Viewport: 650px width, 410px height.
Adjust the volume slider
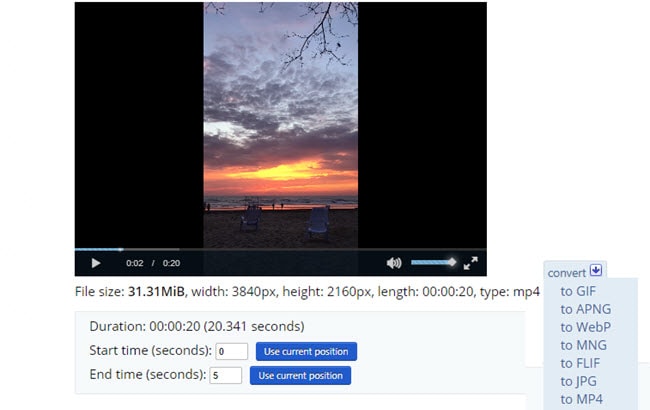[434, 262]
